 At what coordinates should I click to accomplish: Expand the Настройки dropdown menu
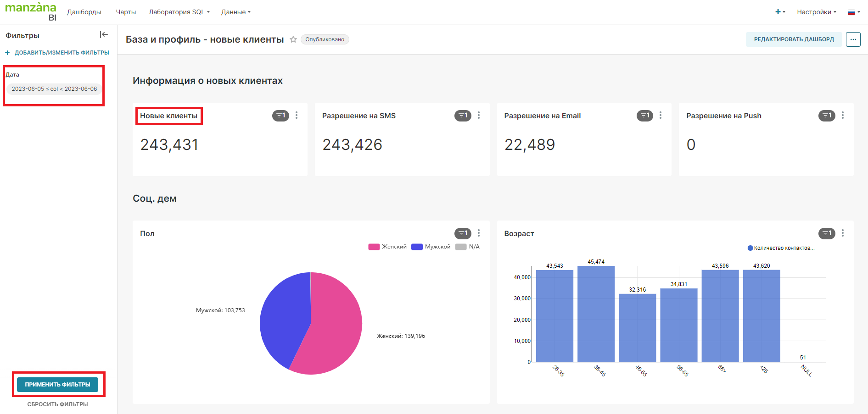pyautogui.click(x=816, y=12)
